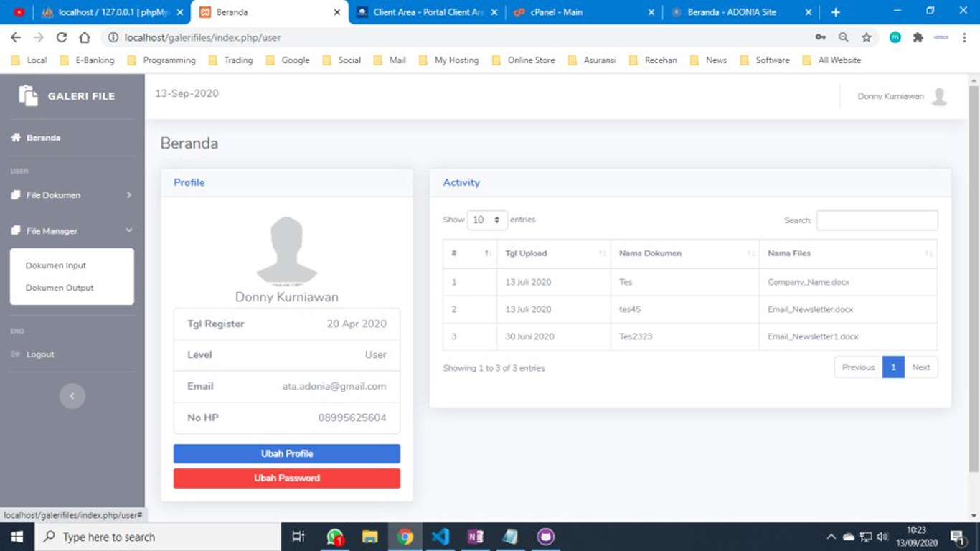The image size is (980, 551).
Task: Click the browser home icon
Action: point(85,37)
